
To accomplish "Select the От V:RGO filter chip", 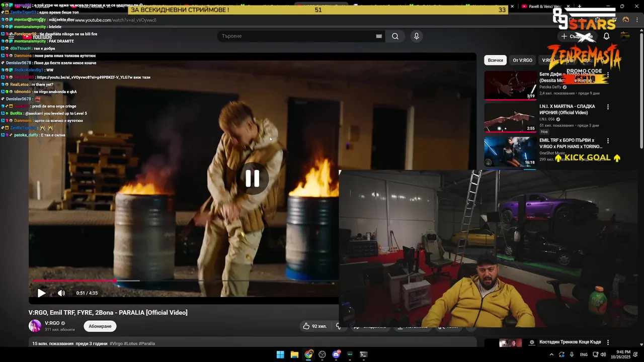I will pos(522,60).
